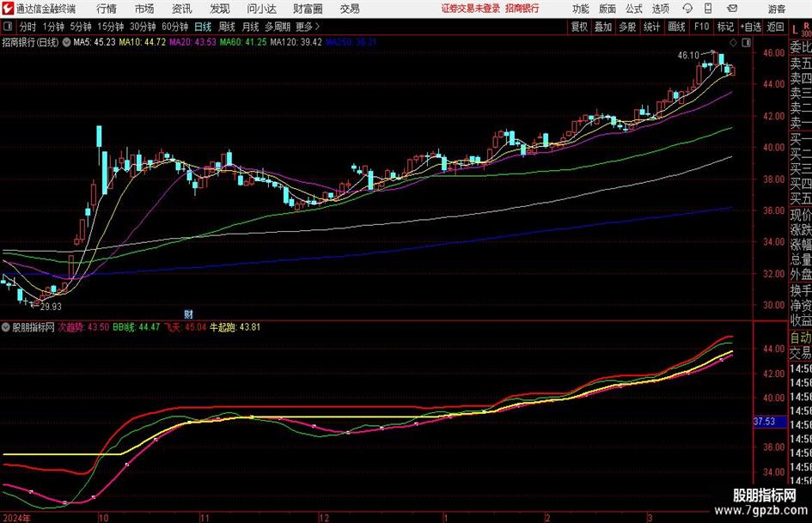Switch to 5分钟 period tab
This screenshot has width=812, height=523.
[x=80, y=27]
